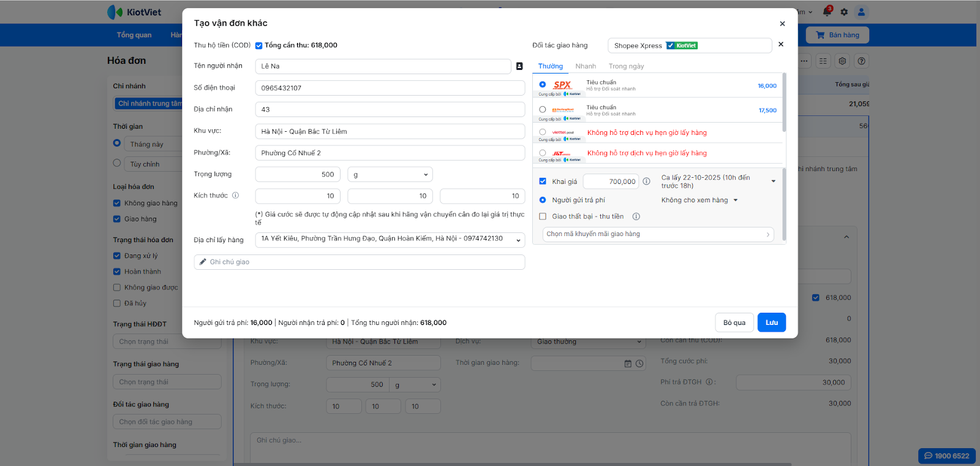Viewport: 980px width, 466px height.
Task: Click info icon next to Giao thất bại
Action: click(x=636, y=216)
